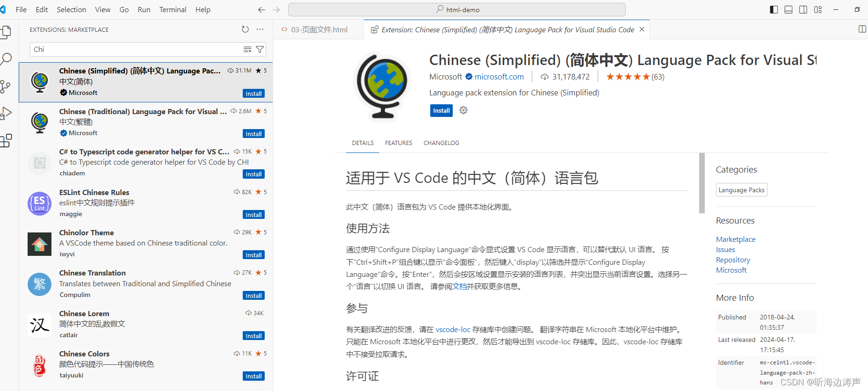Install Chinese (Simplified) from details page
Screen dimensions: 868x391
441,111
